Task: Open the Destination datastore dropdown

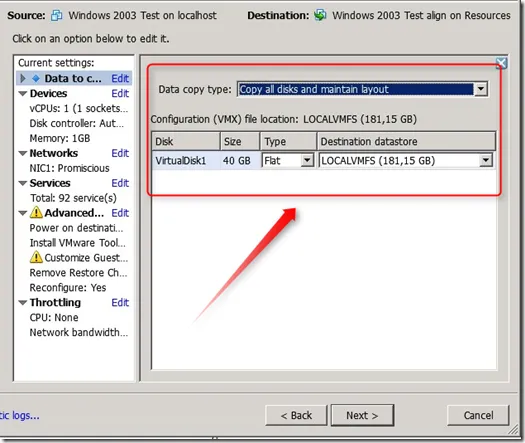Action: [485, 160]
